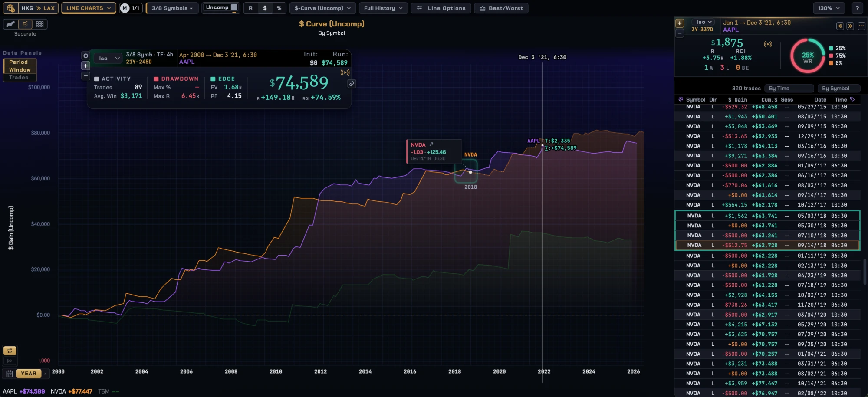Click the circle icon above the stats card
868x397 pixels.
pos(85,56)
